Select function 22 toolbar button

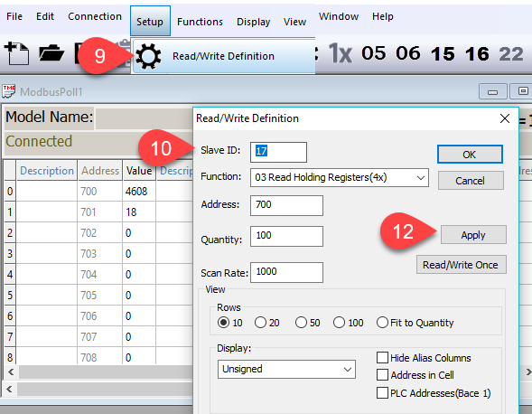pyautogui.click(x=511, y=54)
